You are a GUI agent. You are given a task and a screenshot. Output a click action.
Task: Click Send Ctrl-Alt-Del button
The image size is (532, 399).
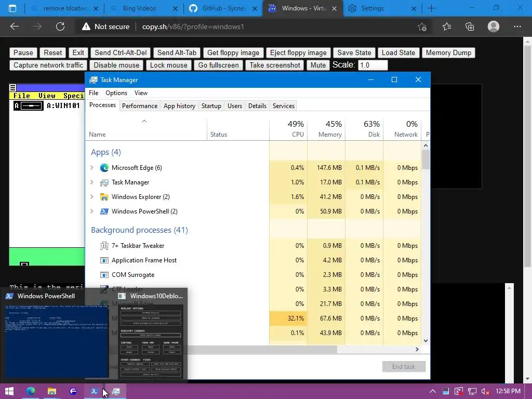click(121, 52)
